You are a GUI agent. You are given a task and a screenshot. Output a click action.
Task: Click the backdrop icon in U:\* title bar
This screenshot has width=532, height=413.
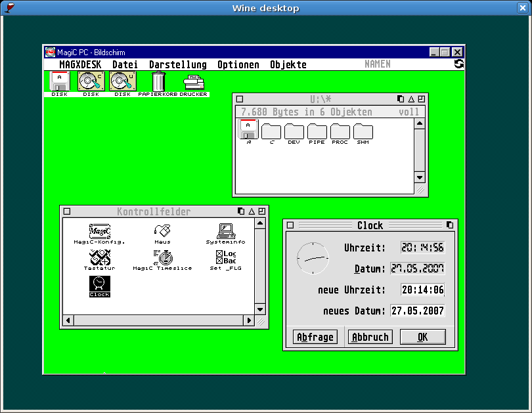(401, 99)
